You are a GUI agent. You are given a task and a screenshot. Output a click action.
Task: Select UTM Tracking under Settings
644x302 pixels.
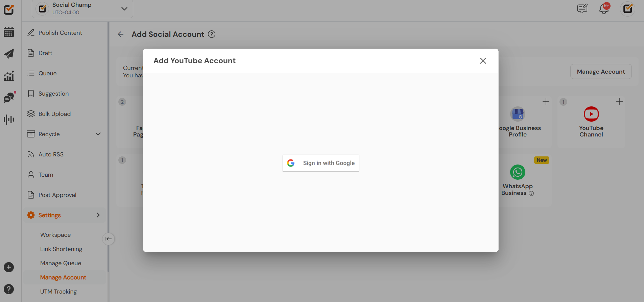58,292
